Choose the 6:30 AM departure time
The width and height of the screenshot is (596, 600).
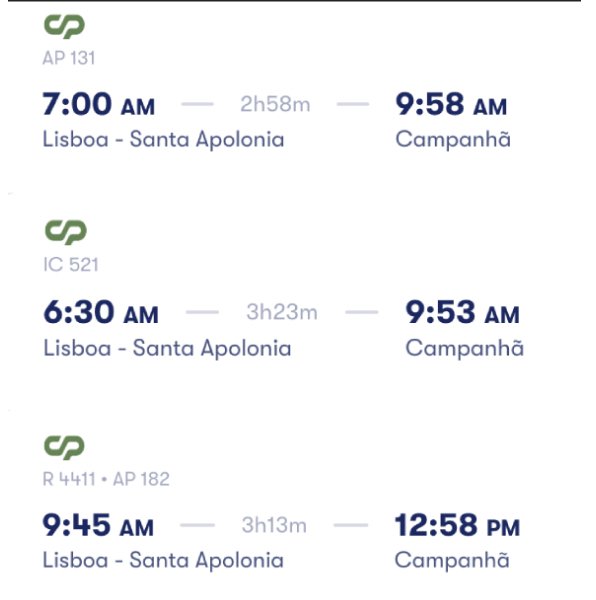[101, 312]
